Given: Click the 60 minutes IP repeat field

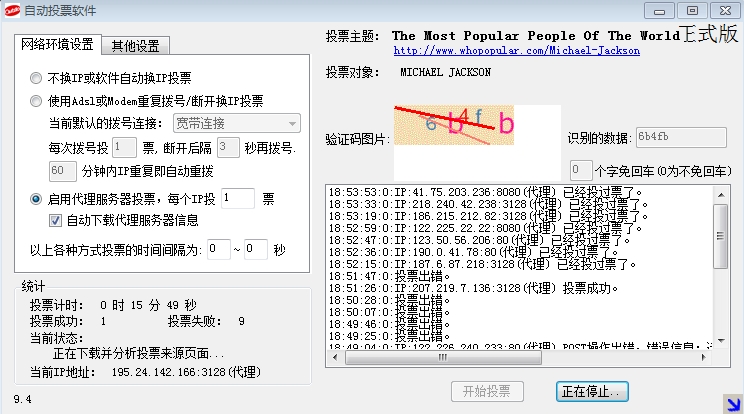Looking at the screenshot, I should (x=63, y=171).
